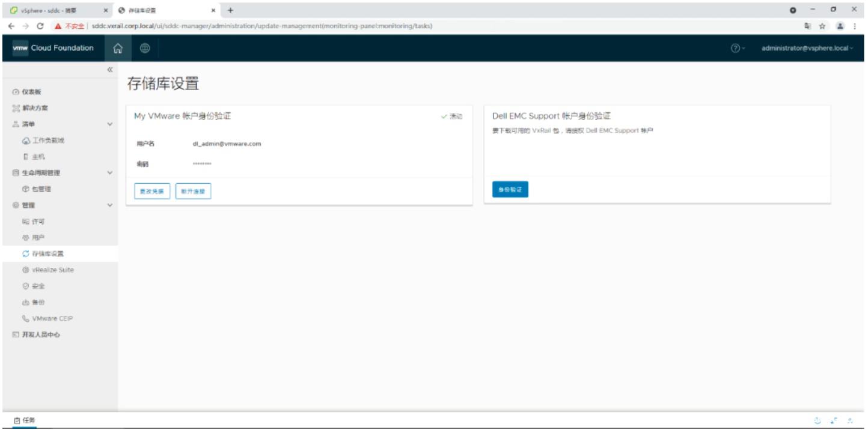This screenshot has height=430, width=868.
Task: Open the administrator@vsphere.local user menu
Action: (x=807, y=48)
